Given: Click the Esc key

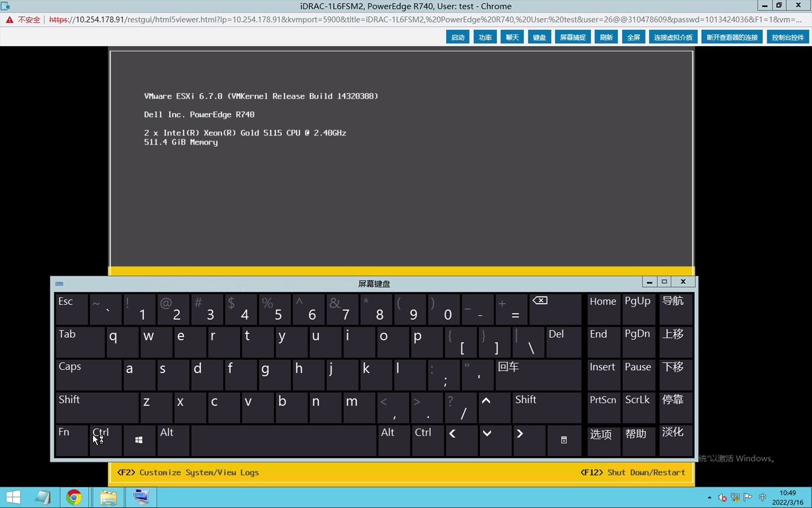Looking at the screenshot, I should (x=71, y=310).
